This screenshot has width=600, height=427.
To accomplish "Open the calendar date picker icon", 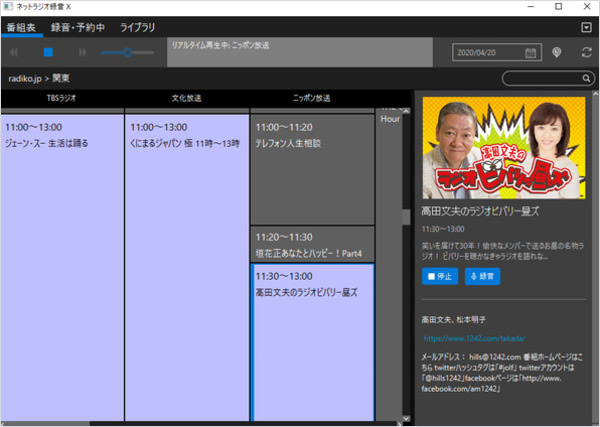I will point(531,51).
